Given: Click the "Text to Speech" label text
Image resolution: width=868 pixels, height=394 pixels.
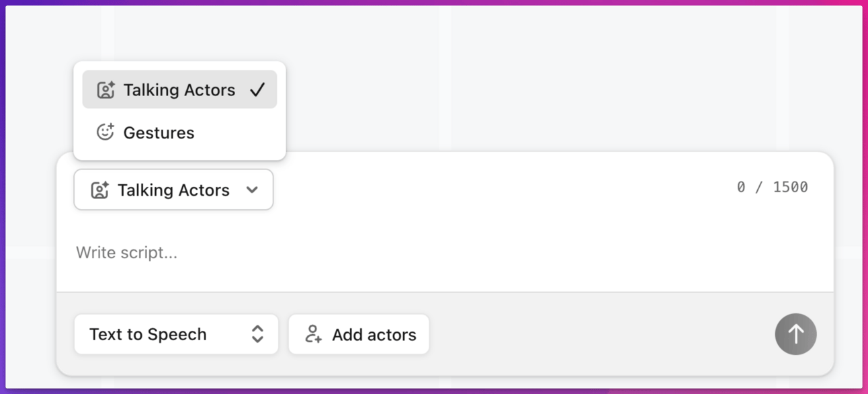Looking at the screenshot, I should click(x=148, y=334).
